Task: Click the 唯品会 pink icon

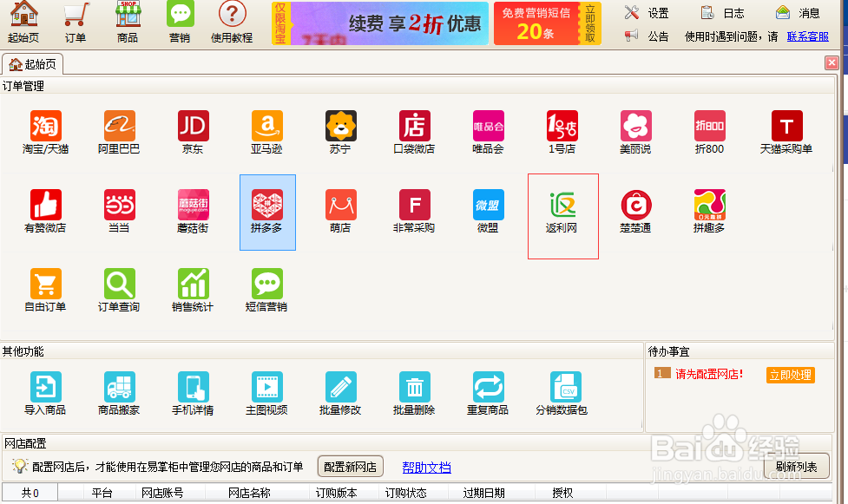Action: point(489,133)
